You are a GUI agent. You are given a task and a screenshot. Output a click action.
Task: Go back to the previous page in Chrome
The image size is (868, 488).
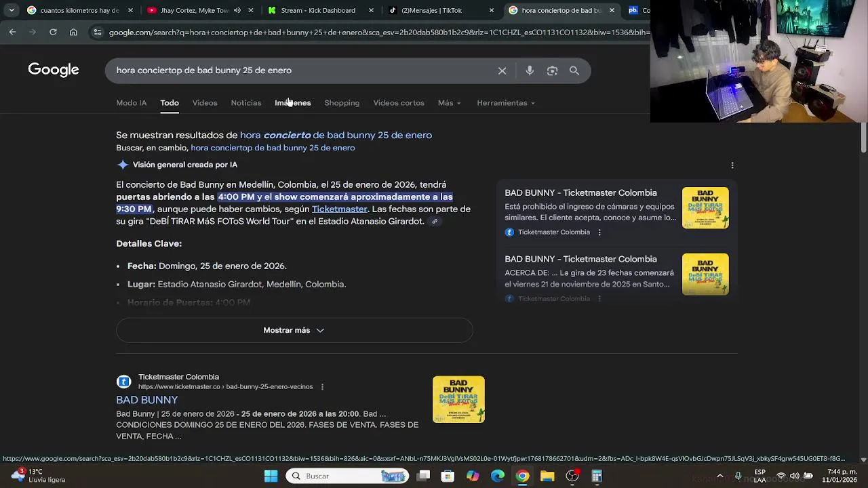point(12,32)
